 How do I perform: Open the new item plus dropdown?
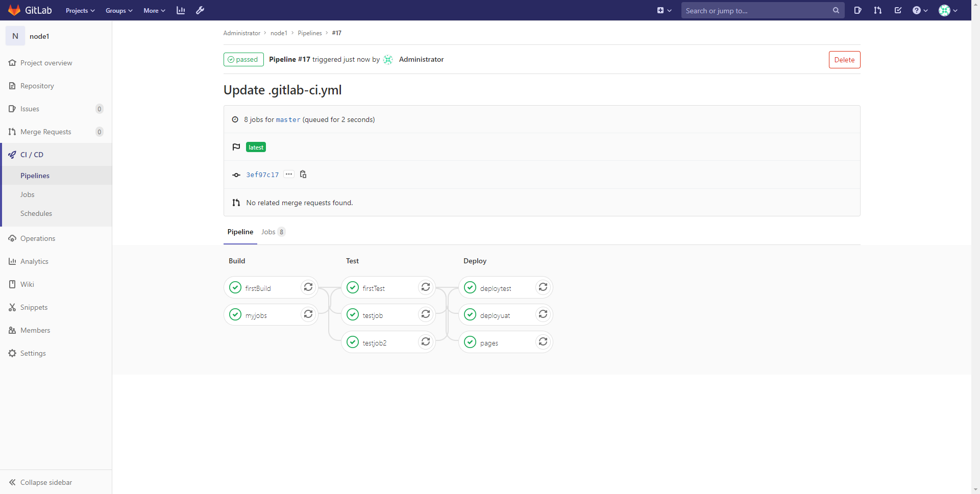pos(664,10)
